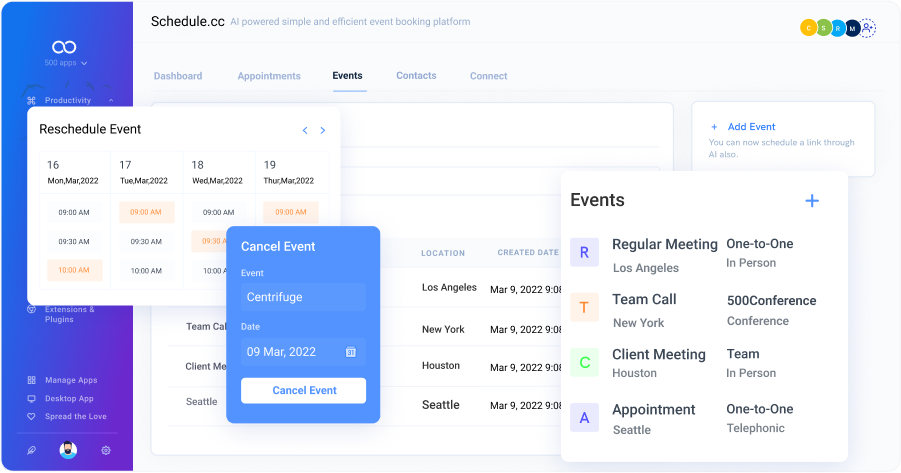Click the settings gear in the sidebar footer
Image resolution: width=901 pixels, height=473 pixels.
[106, 451]
